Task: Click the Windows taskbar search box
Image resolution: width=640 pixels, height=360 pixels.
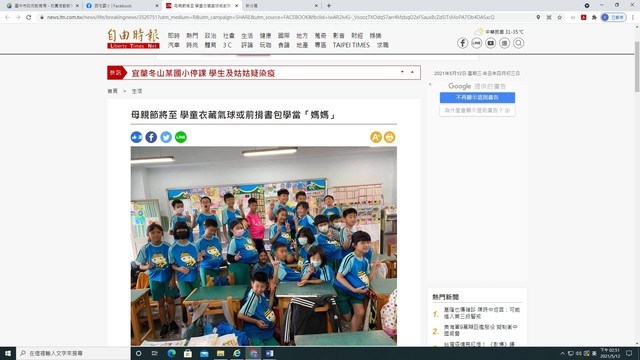Action: [73, 353]
